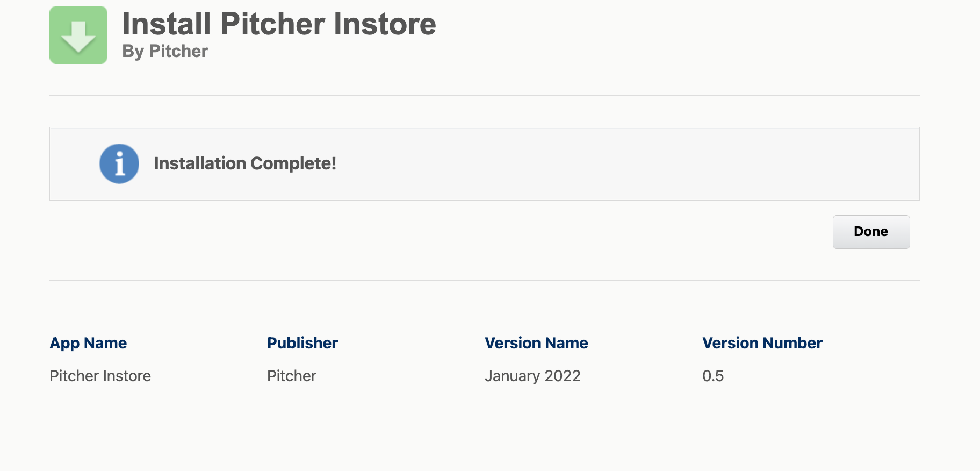Screen dimensions: 980x471
Task: Click the divider line beneath the Done button
Action: point(484,280)
